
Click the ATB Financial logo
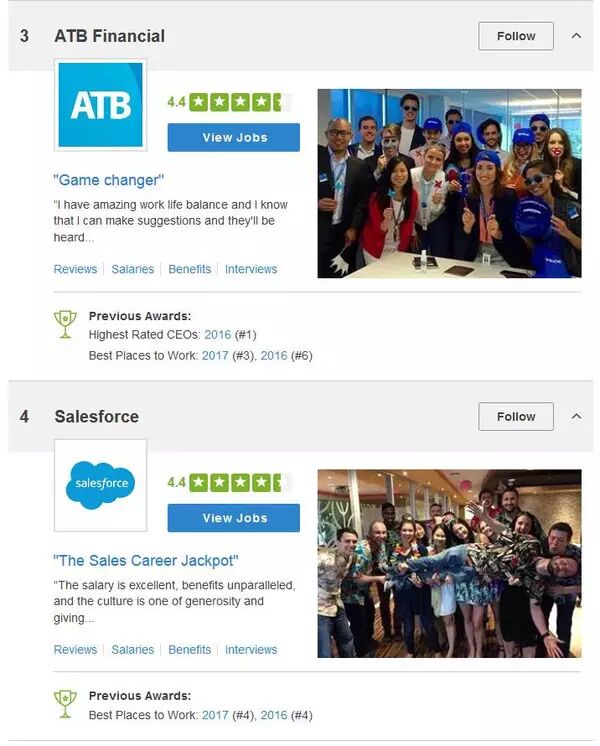pos(100,105)
